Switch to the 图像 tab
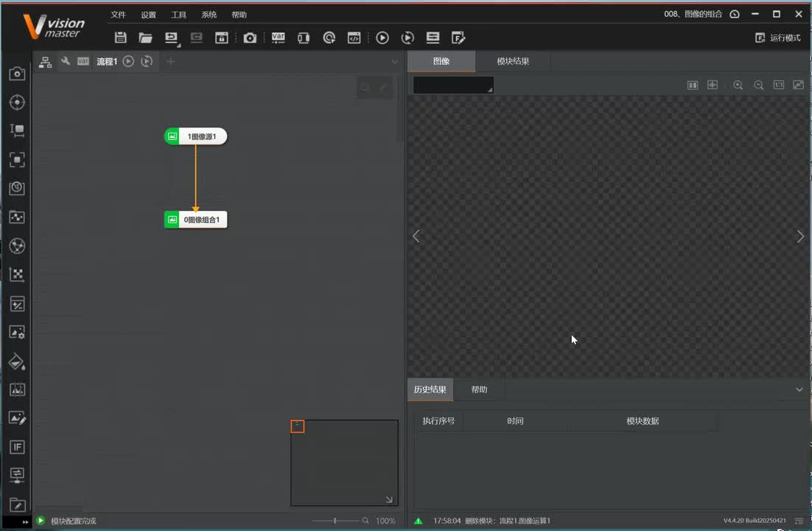The height and width of the screenshot is (531, 812). (x=441, y=61)
